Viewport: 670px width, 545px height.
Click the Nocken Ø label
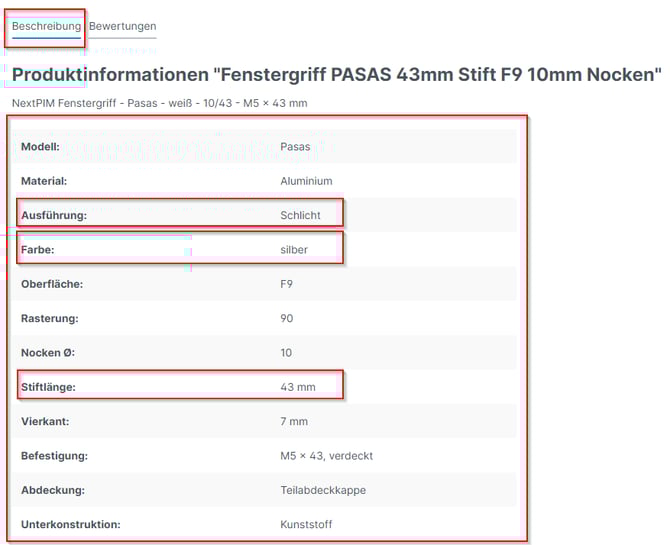pyautogui.click(x=48, y=353)
